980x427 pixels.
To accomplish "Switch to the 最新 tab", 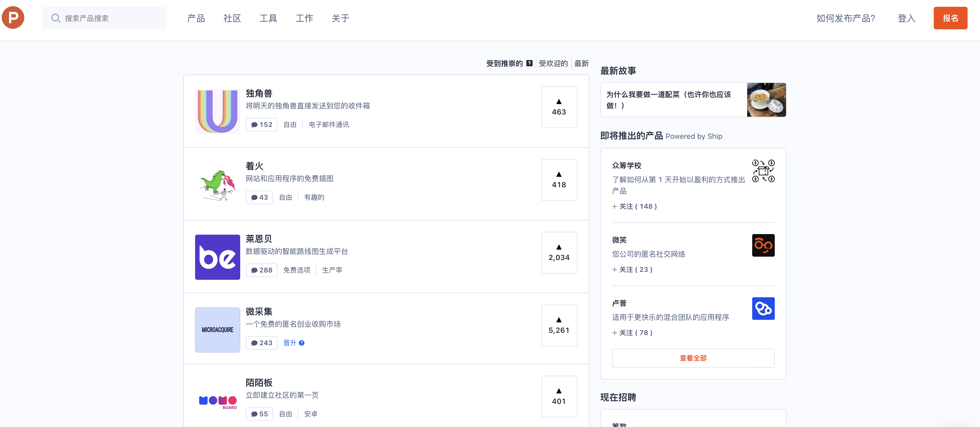I will pos(581,63).
